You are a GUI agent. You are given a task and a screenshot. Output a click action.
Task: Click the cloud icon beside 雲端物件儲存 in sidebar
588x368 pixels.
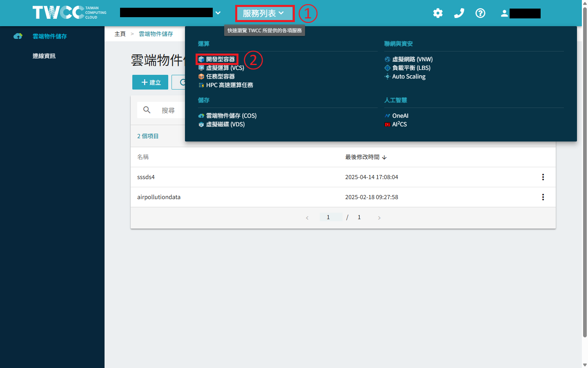coord(18,36)
